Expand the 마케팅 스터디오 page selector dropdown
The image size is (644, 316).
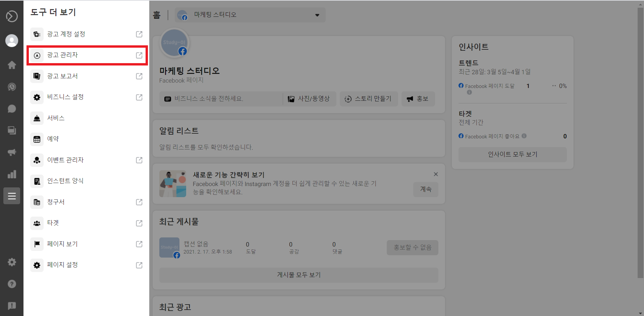(250, 15)
